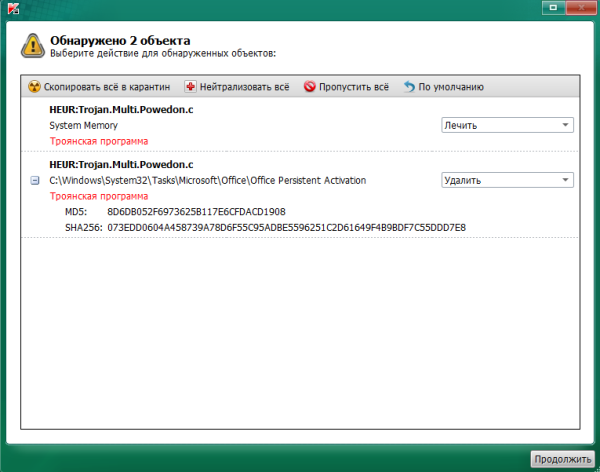
Task: Select the System Memory threat entry
Action: click(x=83, y=126)
